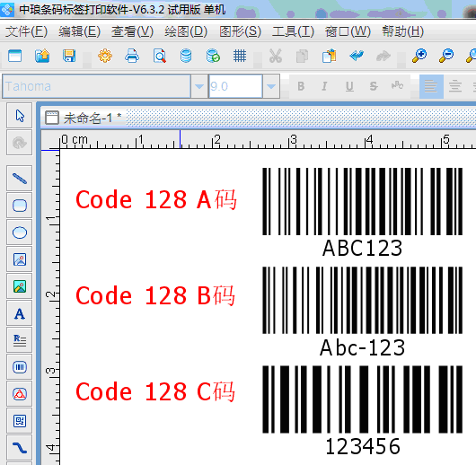This screenshot has height=465, width=476.
Task: Open an existing file
Action: pyautogui.click(x=42, y=56)
